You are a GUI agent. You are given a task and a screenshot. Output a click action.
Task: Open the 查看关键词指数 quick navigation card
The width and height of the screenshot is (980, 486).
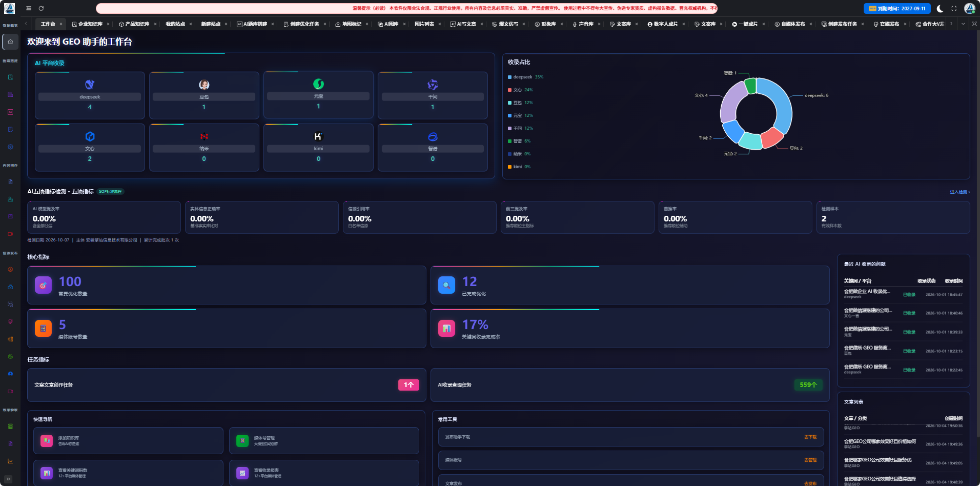[x=128, y=473]
